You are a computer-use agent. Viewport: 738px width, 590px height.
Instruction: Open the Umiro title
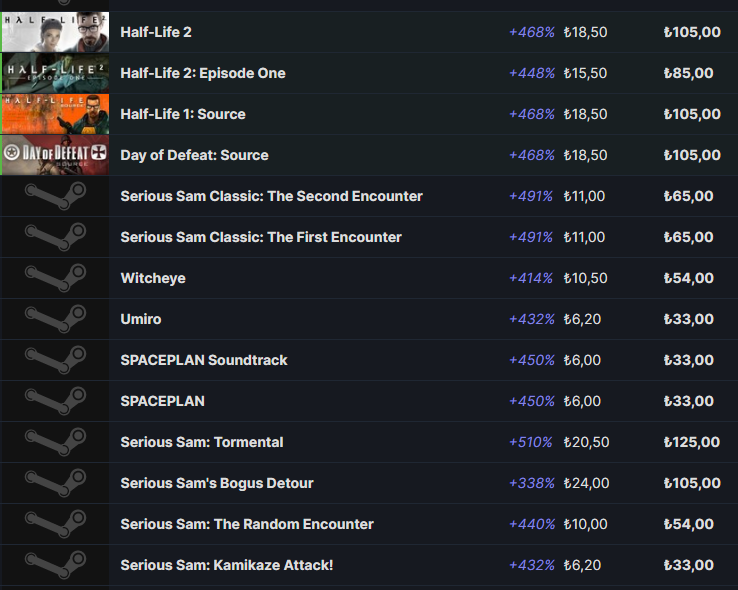(141, 319)
